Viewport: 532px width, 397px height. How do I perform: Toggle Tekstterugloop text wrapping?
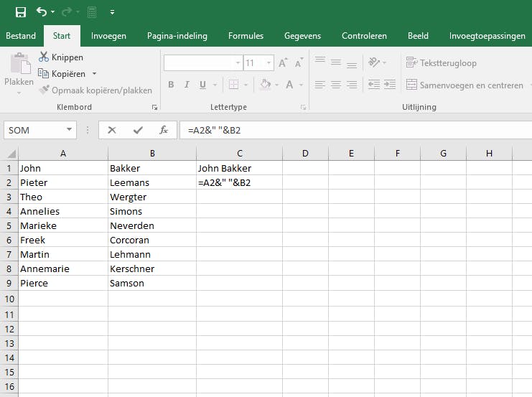pyautogui.click(x=441, y=63)
